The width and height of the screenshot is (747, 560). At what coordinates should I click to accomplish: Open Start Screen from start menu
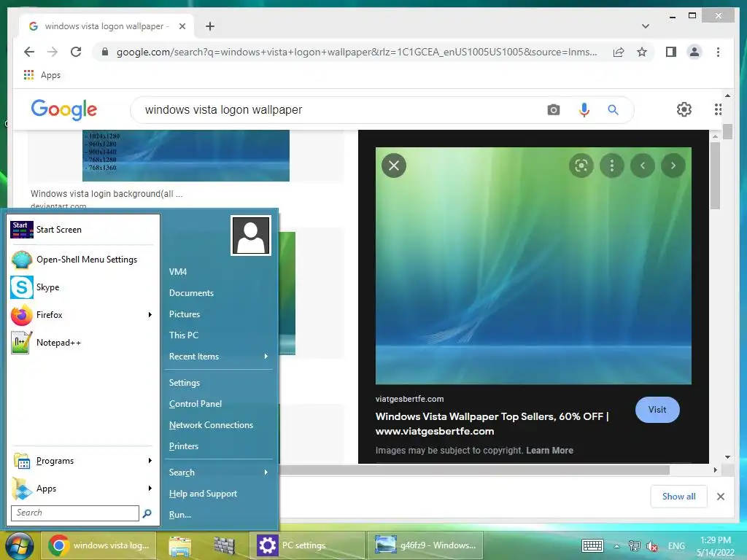point(83,230)
